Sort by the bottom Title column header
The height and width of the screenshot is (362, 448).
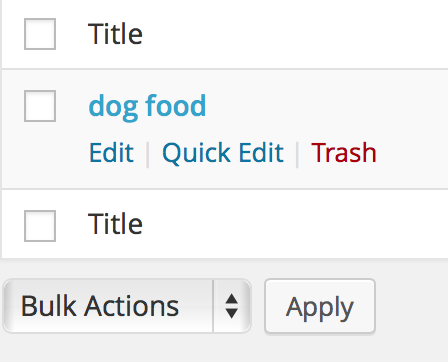click(115, 224)
